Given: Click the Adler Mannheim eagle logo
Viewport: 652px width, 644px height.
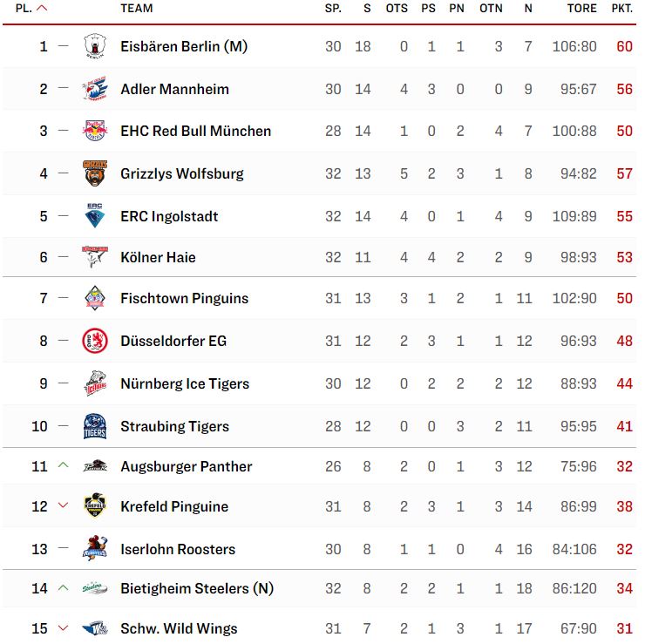Looking at the screenshot, I should 95,89.
